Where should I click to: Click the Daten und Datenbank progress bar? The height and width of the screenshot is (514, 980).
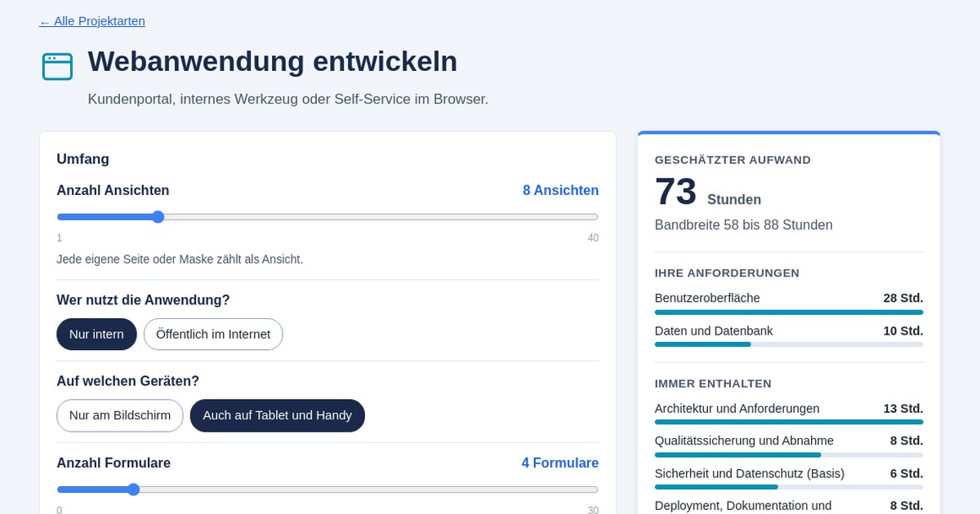pos(789,344)
